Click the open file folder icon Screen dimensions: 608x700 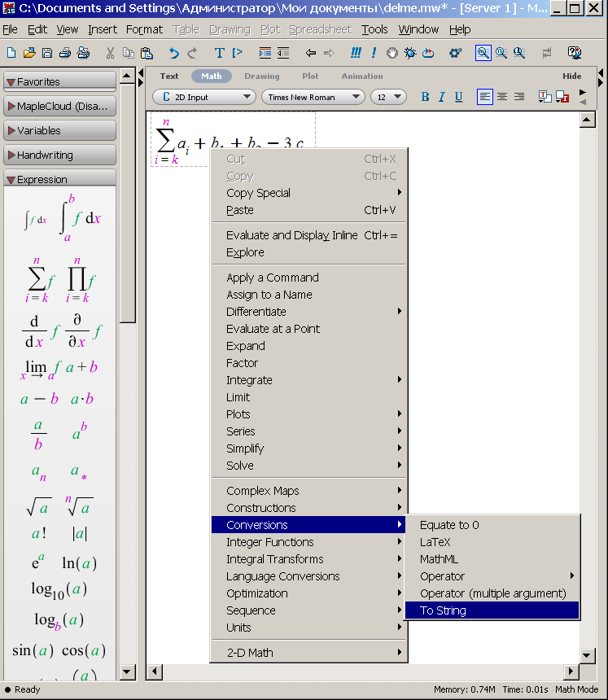point(29,53)
